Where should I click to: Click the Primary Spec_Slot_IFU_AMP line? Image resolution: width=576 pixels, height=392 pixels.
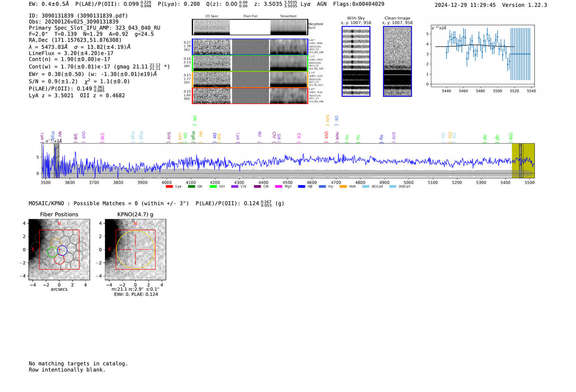95,28
